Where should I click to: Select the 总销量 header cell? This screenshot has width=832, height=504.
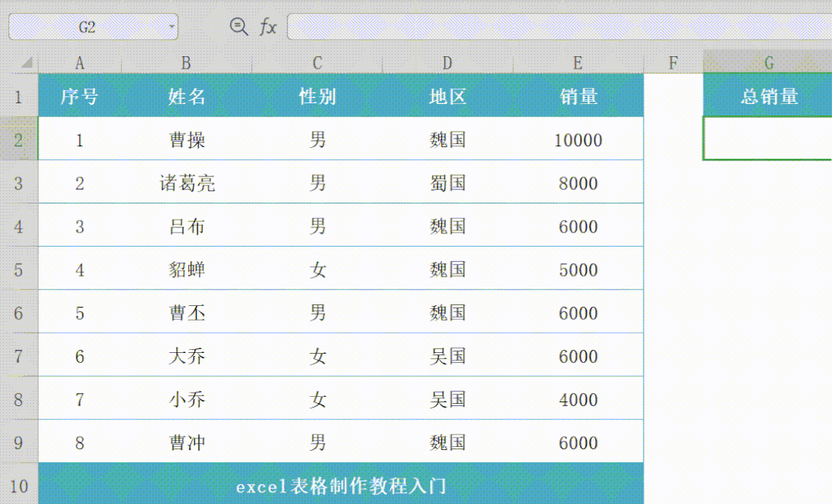point(767,96)
